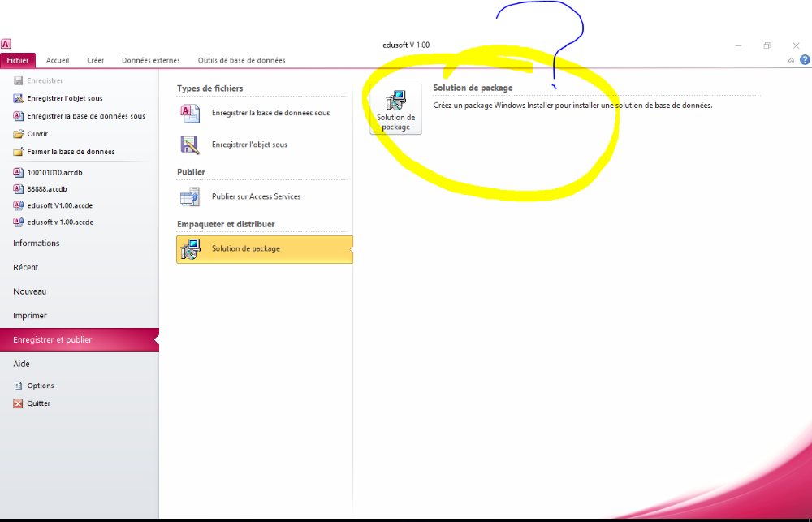Select the Données externes tab
Viewport: 812px width, 522px height.
151,60
